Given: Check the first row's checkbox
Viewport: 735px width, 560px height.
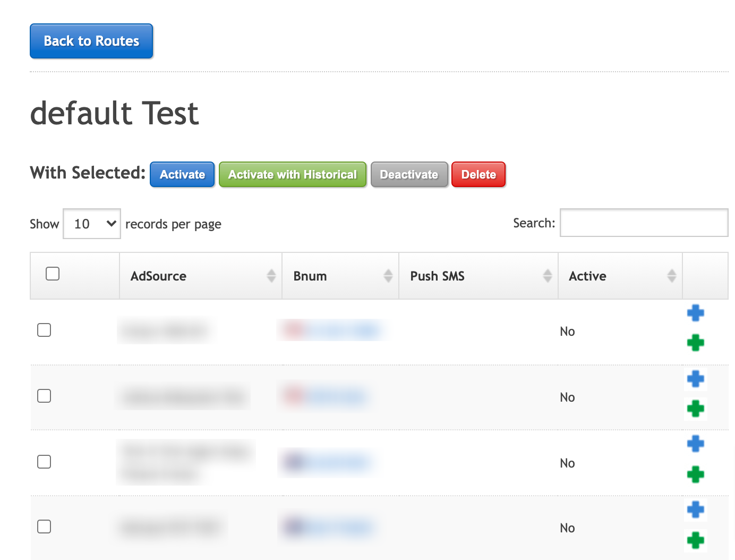Looking at the screenshot, I should coord(44,330).
